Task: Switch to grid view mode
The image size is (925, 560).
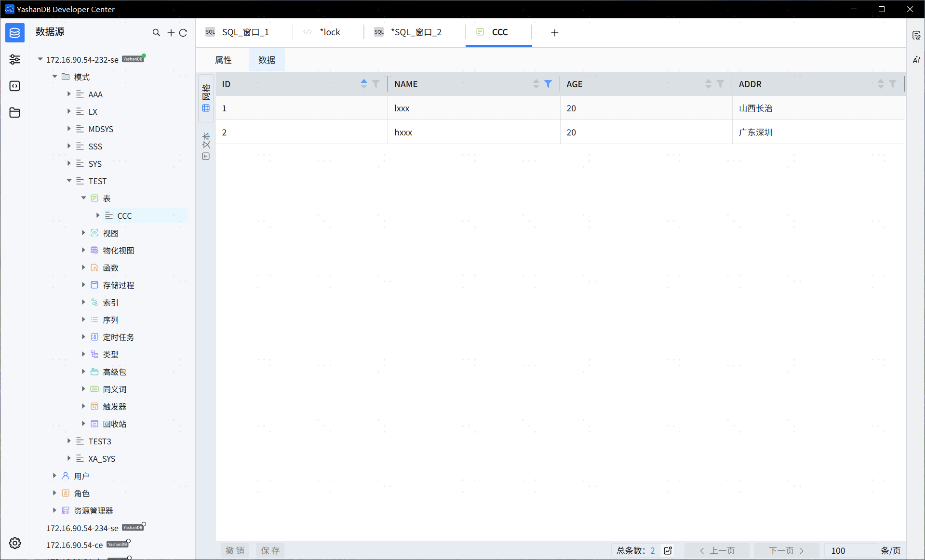Action: [x=206, y=98]
